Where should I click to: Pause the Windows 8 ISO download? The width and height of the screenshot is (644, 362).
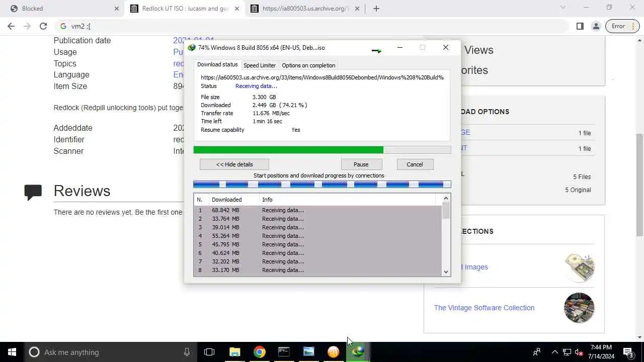click(x=361, y=164)
